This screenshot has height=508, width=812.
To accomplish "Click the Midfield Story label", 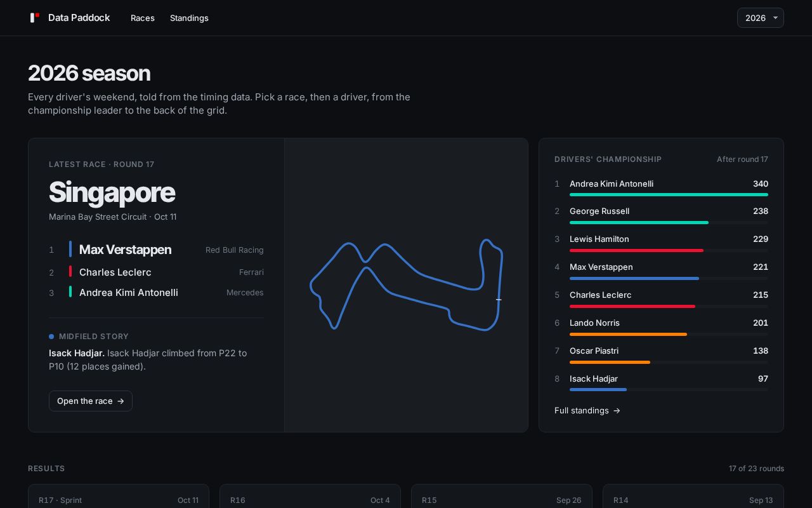I will [94, 337].
